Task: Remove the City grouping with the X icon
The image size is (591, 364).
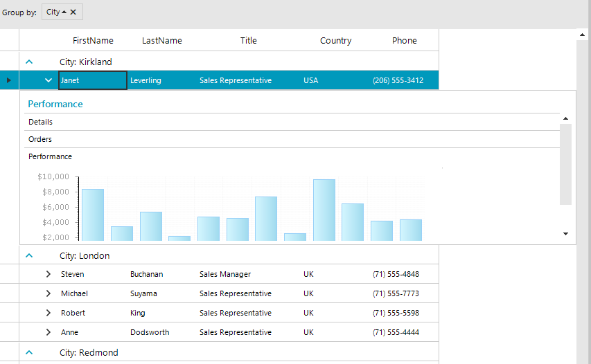Action: (73, 12)
